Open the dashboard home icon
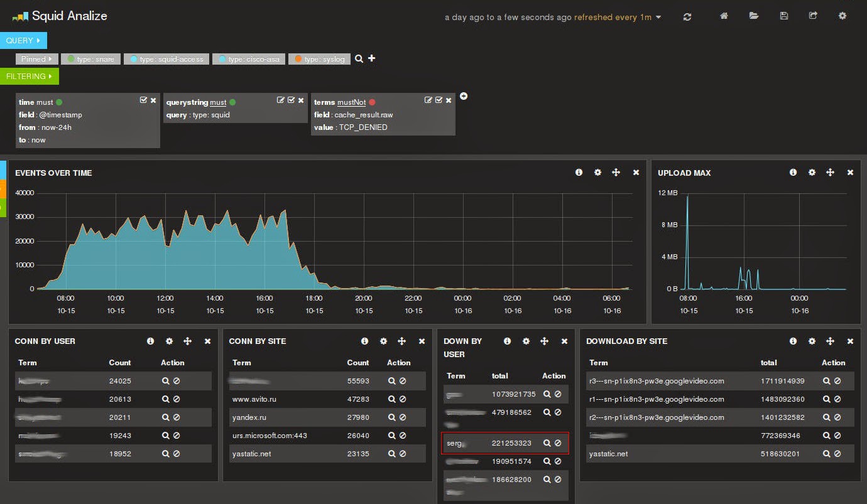This screenshot has width=867, height=504. point(724,16)
